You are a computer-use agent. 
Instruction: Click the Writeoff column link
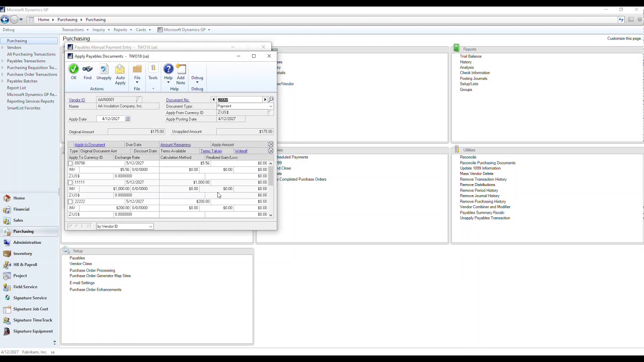[241, 151]
